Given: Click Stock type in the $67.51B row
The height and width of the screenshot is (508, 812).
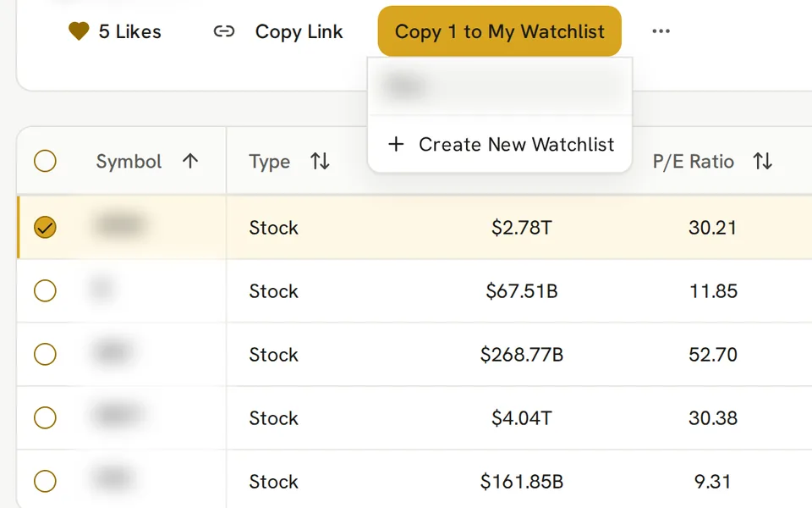Looking at the screenshot, I should click(273, 290).
